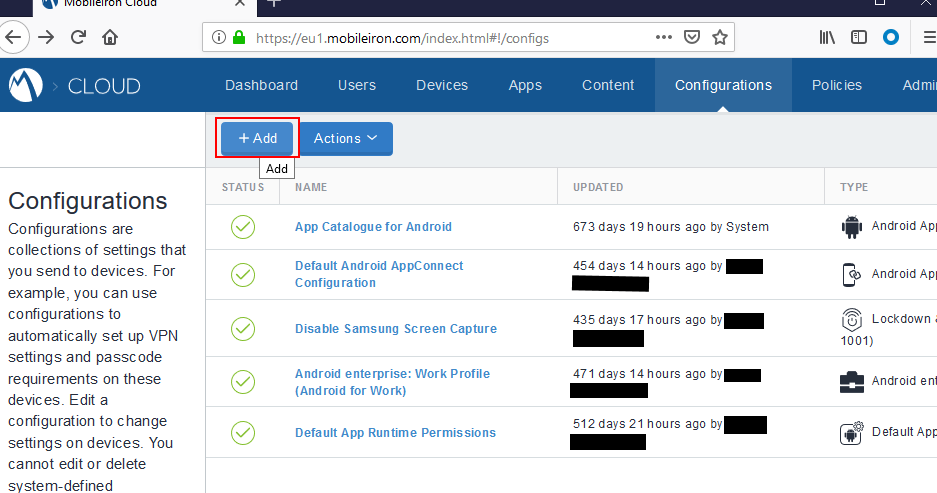Open the Pocket save icon
Image resolution: width=937 pixels, height=493 pixels.
click(691, 38)
